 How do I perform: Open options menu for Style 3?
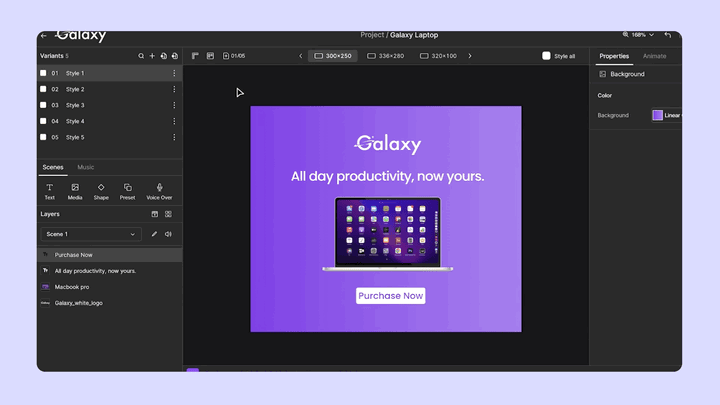click(174, 105)
